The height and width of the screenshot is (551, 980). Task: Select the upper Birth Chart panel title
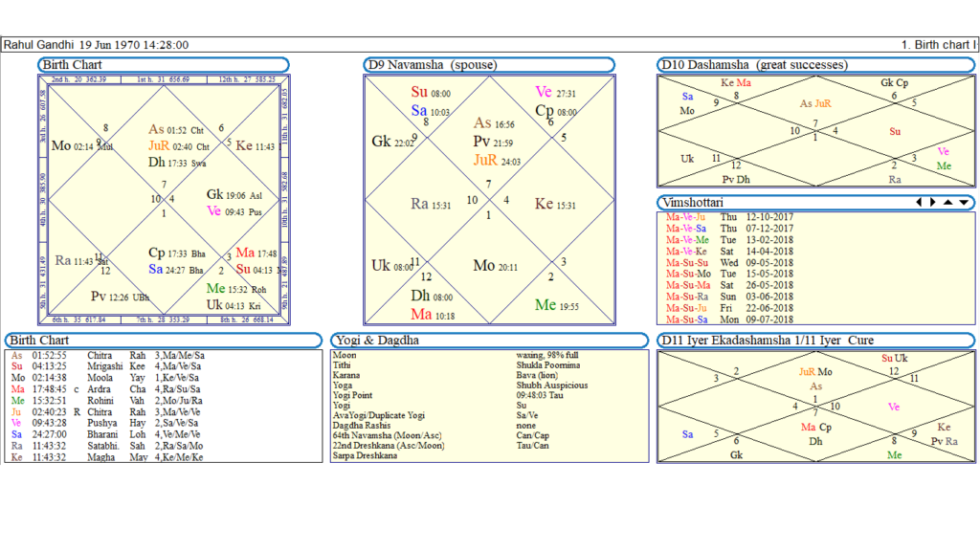pyautogui.click(x=163, y=65)
